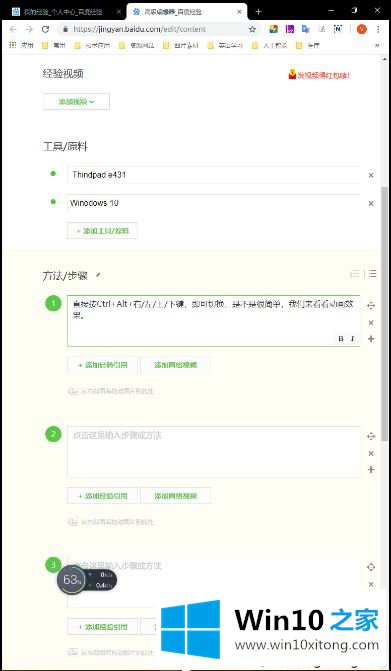This screenshot has height=671, width=391.
Task: Show hidden bookmarks with the » chevron
Action: 377,45
